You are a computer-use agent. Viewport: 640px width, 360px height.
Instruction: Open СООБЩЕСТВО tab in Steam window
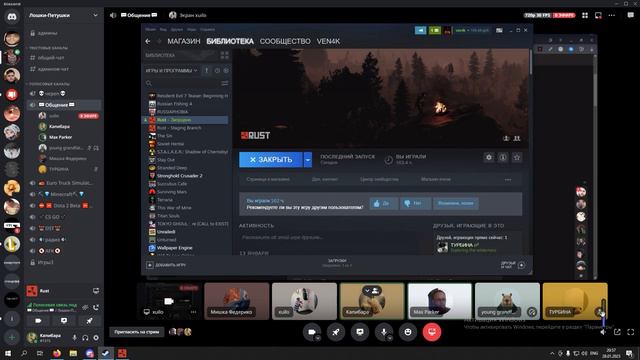pyautogui.click(x=285, y=41)
